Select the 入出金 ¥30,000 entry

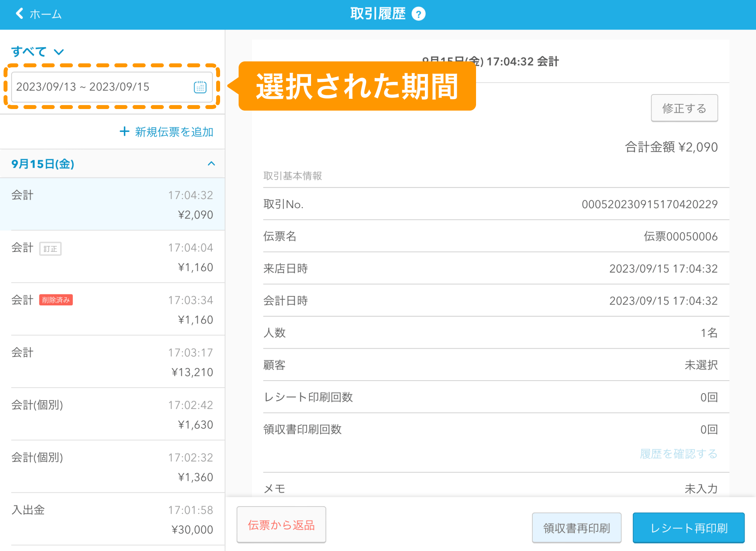pyautogui.click(x=112, y=519)
